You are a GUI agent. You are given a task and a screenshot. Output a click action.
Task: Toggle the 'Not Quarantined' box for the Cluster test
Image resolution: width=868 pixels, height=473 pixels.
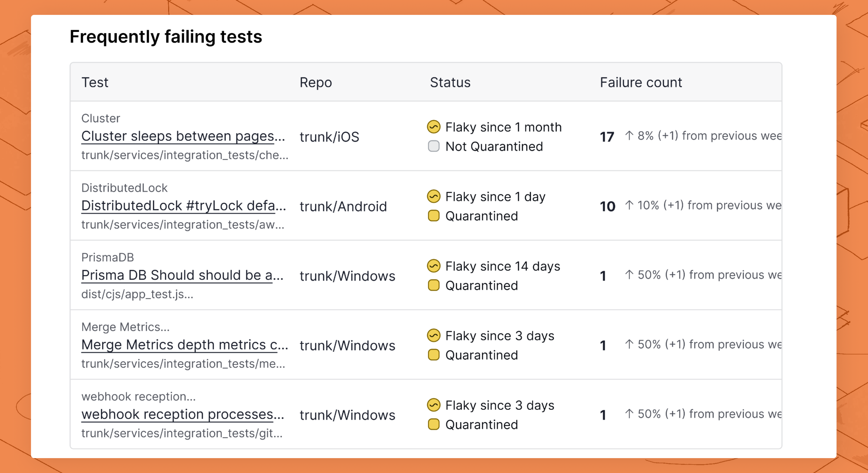coord(434,146)
